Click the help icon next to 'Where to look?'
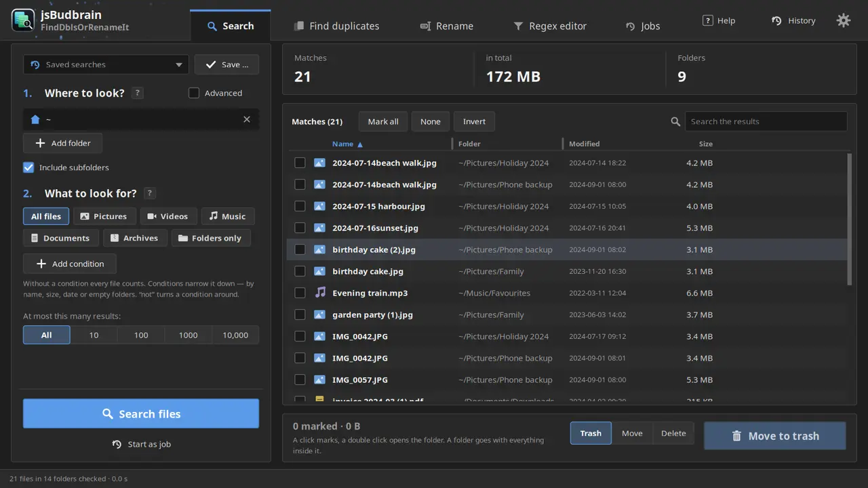Image resolution: width=868 pixels, height=488 pixels. [137, 93]
